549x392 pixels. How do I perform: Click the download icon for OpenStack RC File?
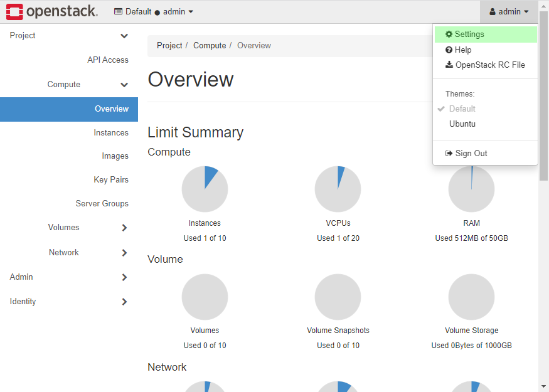[449, 65]
